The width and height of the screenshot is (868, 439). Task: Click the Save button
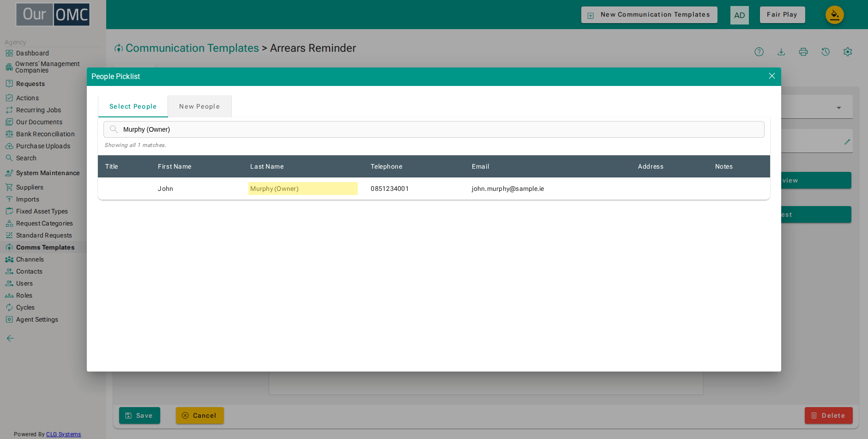click(x=139, y=415)
